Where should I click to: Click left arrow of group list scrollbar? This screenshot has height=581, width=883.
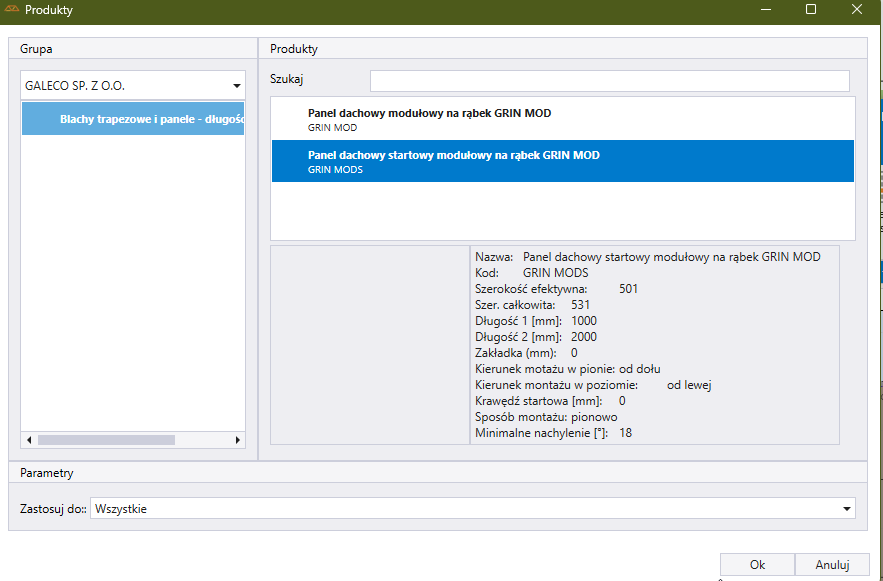point(29,440)
